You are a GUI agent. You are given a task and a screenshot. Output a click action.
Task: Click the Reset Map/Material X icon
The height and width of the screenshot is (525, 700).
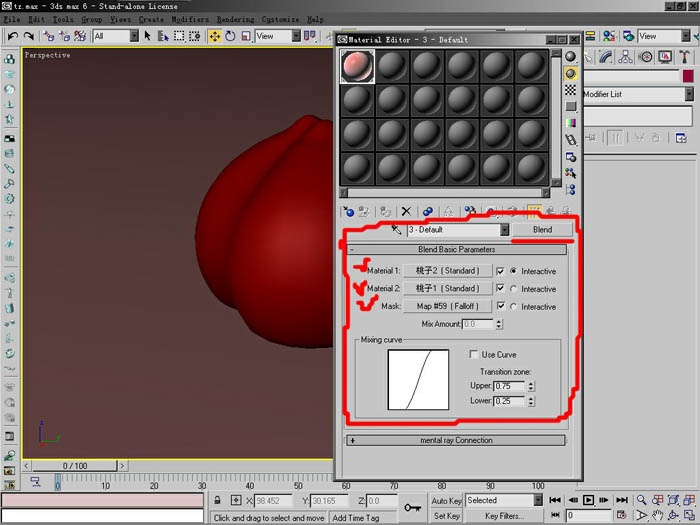tap(406, 211)
